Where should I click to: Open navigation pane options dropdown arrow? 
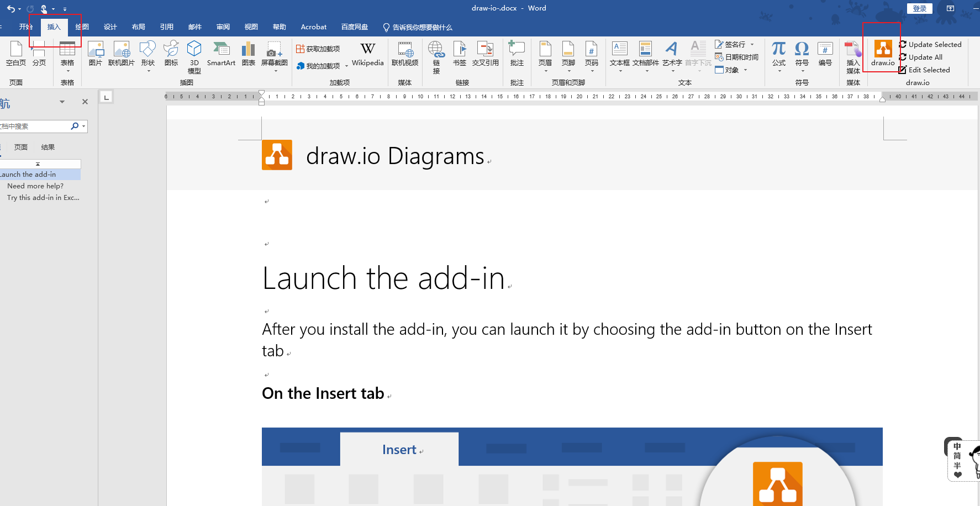coord(62,102)
